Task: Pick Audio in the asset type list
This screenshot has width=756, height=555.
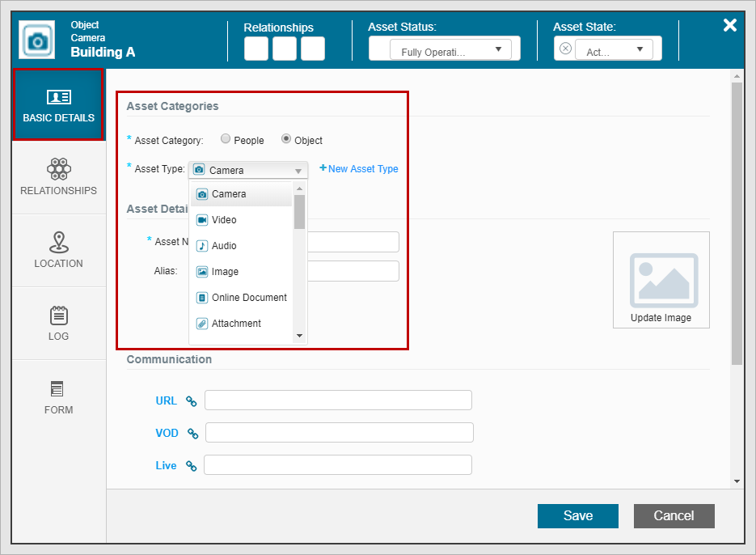Action: [x=223, y=246]
